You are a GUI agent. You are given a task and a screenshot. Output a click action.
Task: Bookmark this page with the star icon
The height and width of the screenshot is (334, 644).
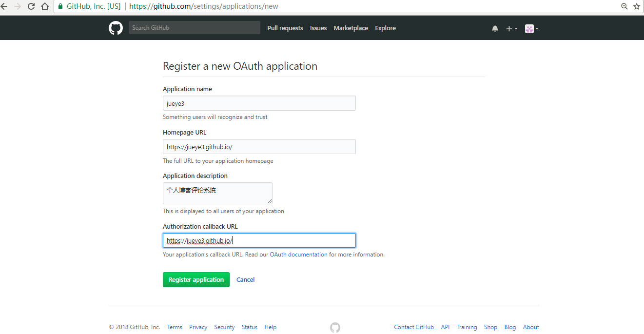637,6
